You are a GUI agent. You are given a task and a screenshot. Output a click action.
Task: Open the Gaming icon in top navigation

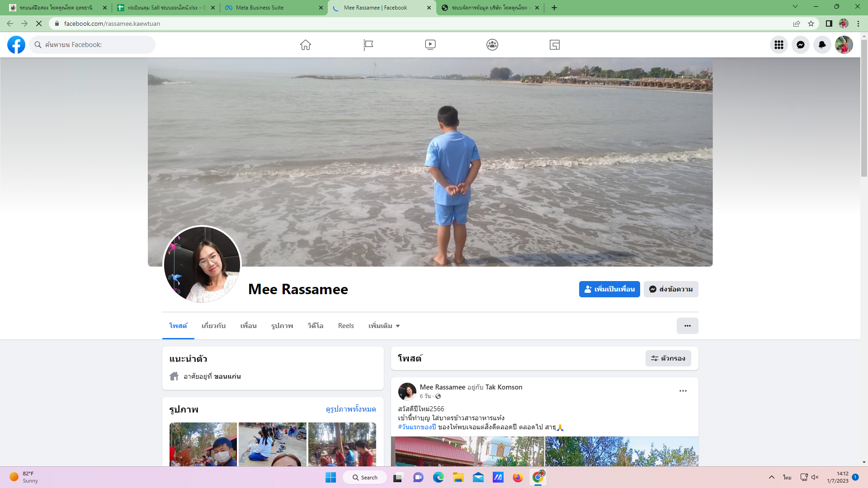point(555,45)
